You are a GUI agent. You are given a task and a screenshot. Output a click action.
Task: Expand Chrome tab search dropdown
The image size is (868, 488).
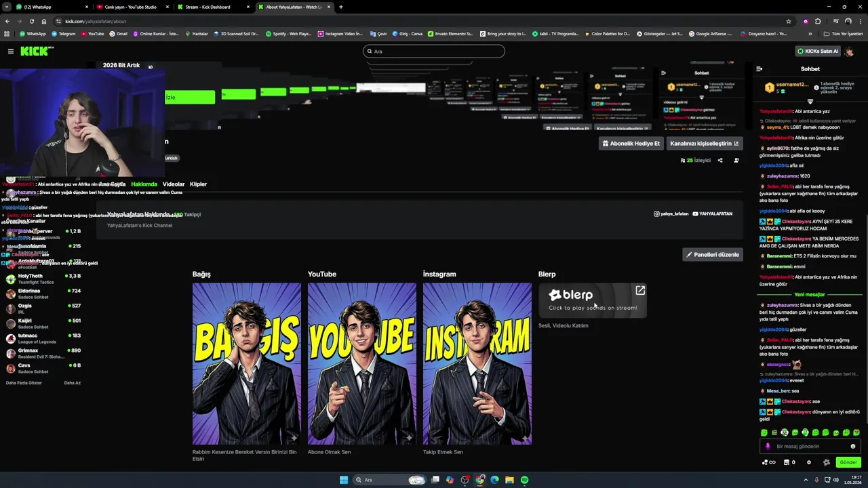[7, 7]
